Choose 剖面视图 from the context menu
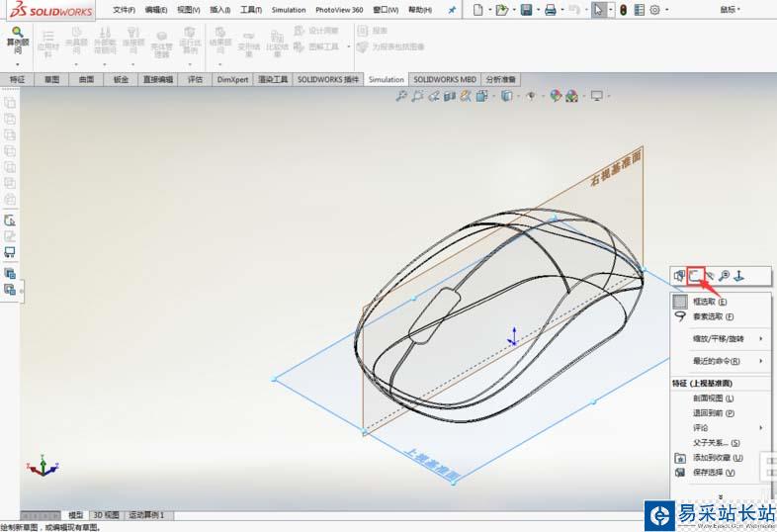The height and width of the screenshot is (532, 777). pyautogui.click(x=712, y=398)
